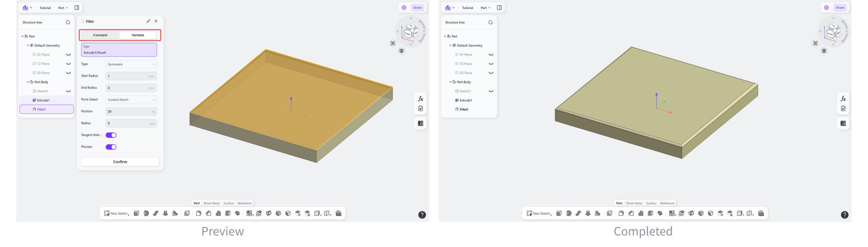Collapse Default Geometry in Preview tree

[x=28, y=45]
